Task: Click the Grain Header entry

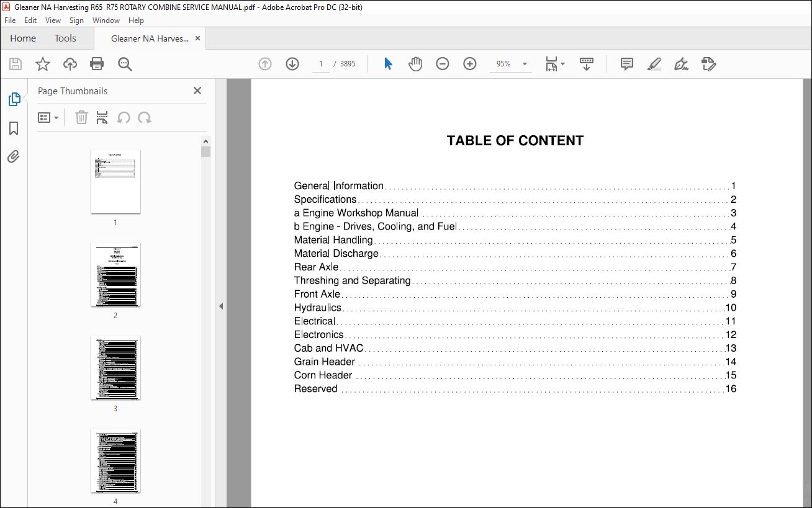Action: click(x=325, y=362)
